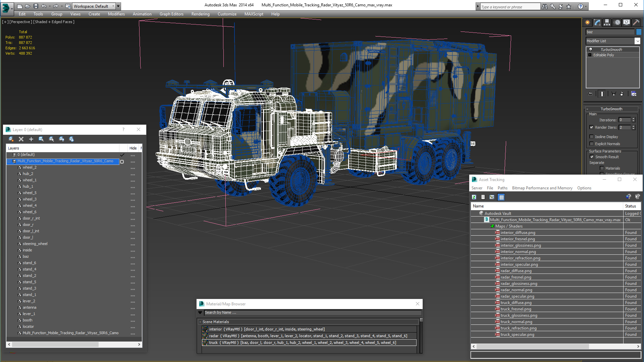The height and width of the screenshot is (362, 644).
Task: Open the Material/Map Browser options arrow
Action: tap(200, 312)
